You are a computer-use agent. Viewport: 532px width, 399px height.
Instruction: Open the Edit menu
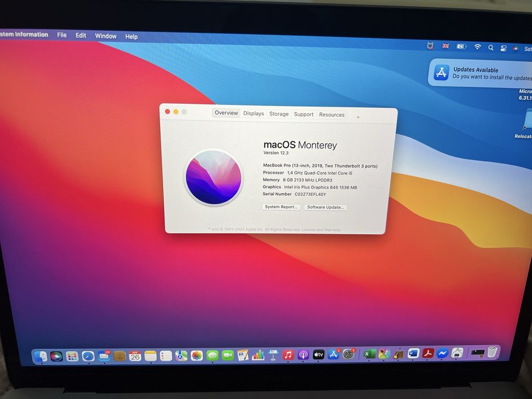click(81, 35)
